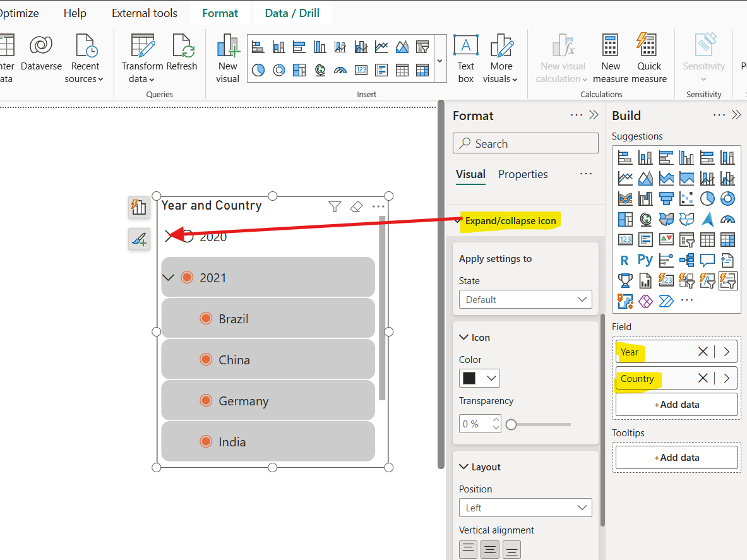Toggle middle vertical alignment under Layout
Screen dimensions: 747x560
pos(489,549)
